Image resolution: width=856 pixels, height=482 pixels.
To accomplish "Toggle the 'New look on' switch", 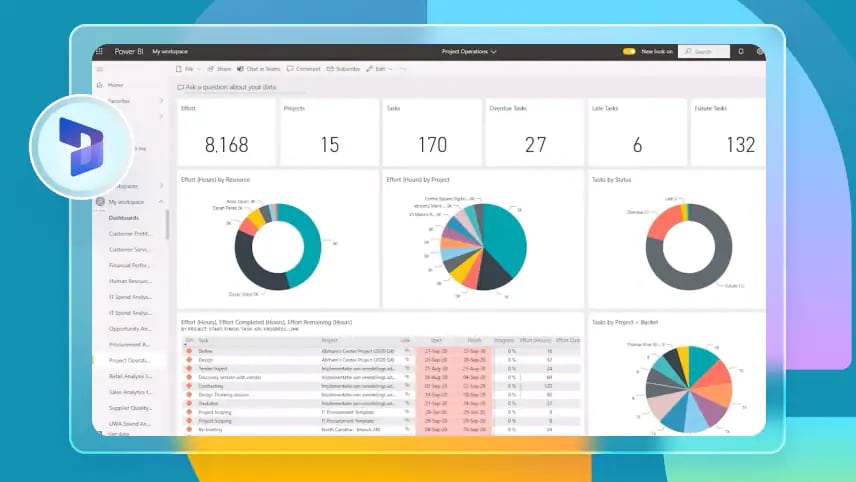I will tap(629, 51).
